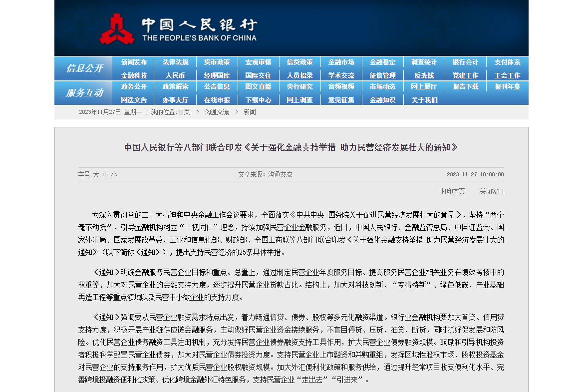
Task: Click 关闭窗口 link
Action: tap(492, 191)
